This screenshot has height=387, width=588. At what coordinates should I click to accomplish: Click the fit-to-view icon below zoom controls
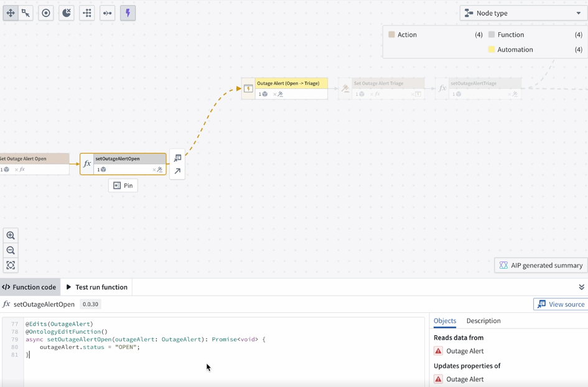coord(11,265)
